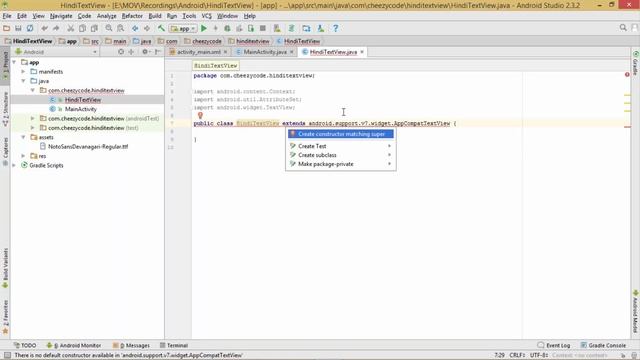640x360 pixels.
Task: Open the app run configuration dropdown
Action: pyautogui.click(x=183, y=29)
